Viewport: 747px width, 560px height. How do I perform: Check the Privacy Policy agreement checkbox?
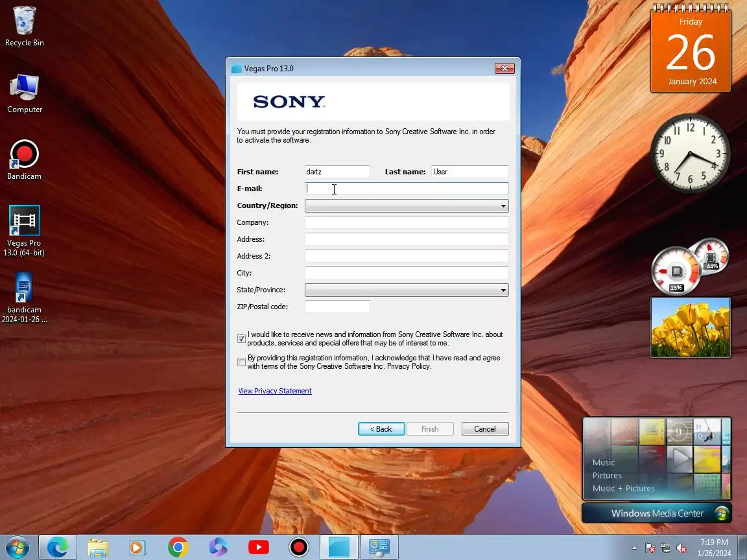tap(241, 362)
